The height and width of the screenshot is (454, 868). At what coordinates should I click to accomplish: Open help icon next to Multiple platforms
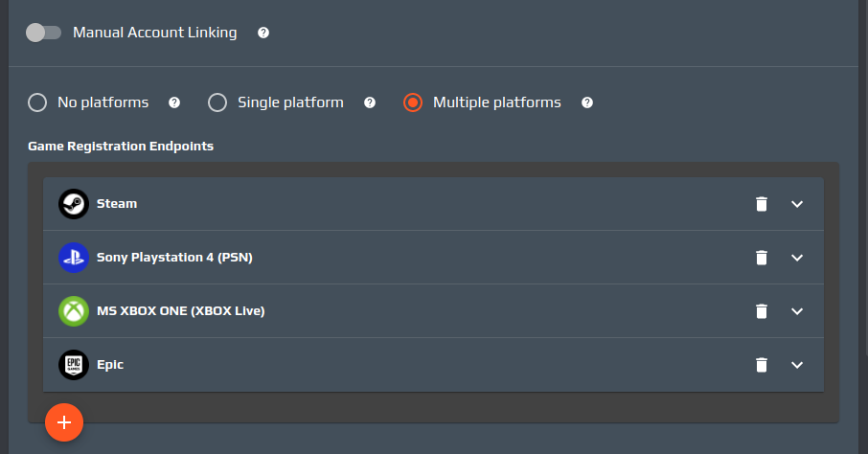coord(587,102)
